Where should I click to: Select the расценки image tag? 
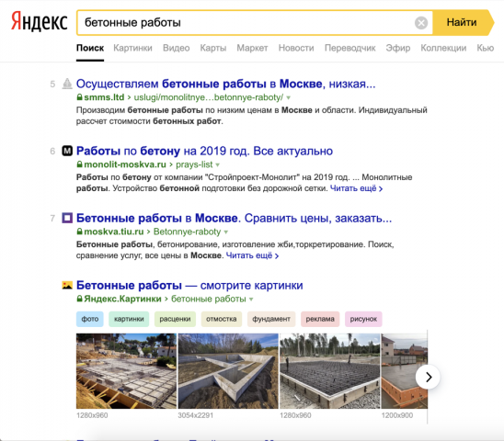point(175,319)
